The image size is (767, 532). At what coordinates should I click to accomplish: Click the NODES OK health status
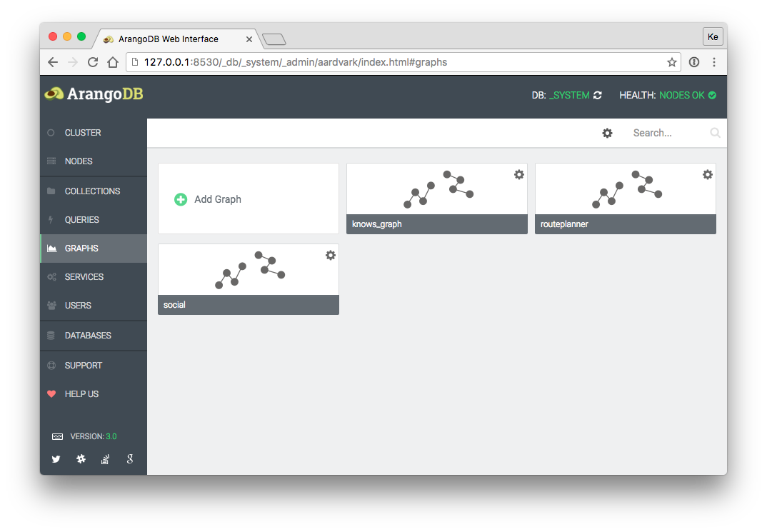tap(682, 95)
